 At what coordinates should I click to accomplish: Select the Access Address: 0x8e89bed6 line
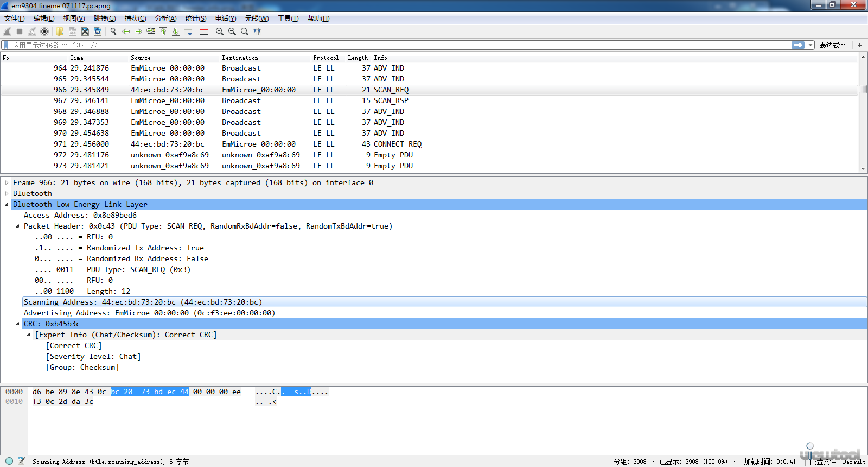(80, 216)
